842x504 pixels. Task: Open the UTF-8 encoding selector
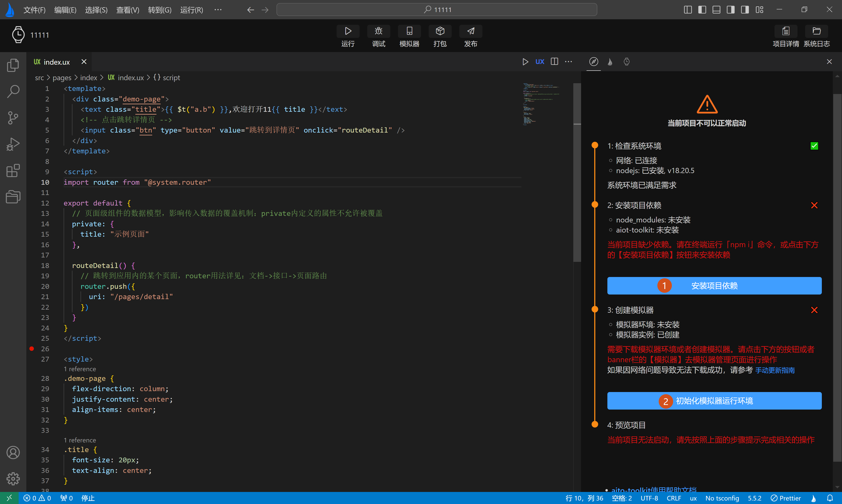[x=649, y=498]
